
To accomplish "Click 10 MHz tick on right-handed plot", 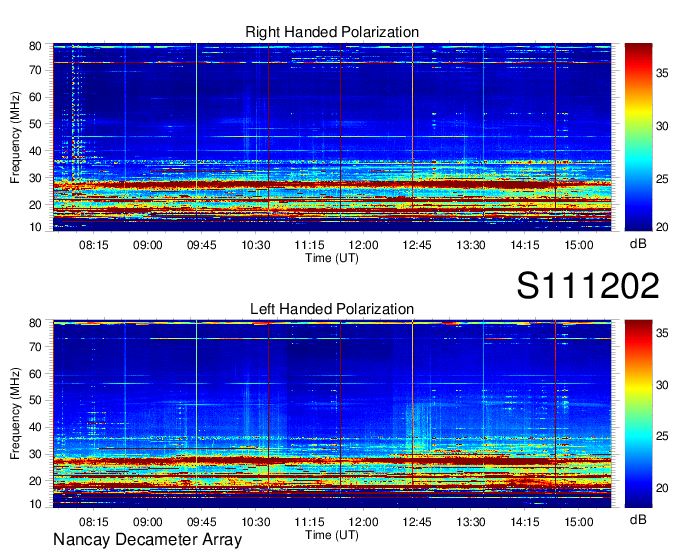I will tap(35, 227).
